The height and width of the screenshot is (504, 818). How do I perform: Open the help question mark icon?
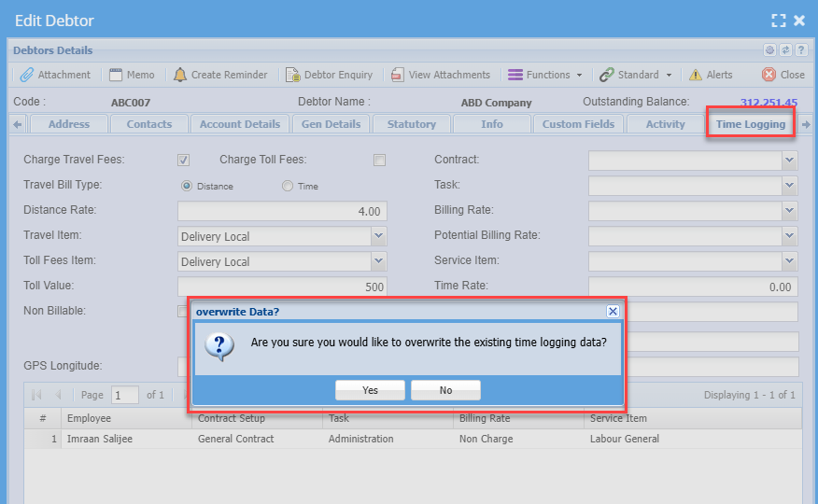802,50
